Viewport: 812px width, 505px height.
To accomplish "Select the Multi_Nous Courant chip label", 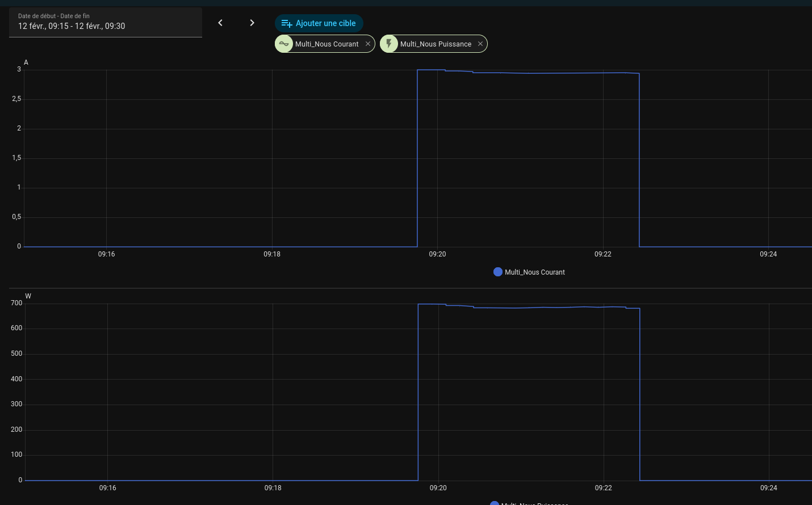I will pos(327,44).
